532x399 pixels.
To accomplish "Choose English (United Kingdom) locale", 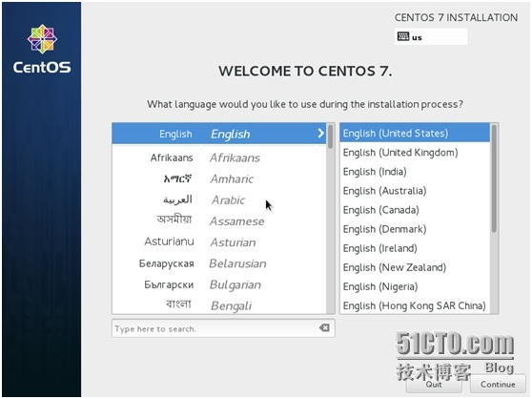I will [415, 152].
